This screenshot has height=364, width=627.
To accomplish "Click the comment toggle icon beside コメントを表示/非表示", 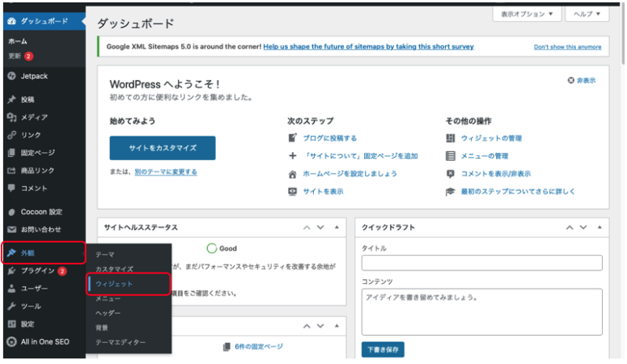I will (x=451, y=174).
